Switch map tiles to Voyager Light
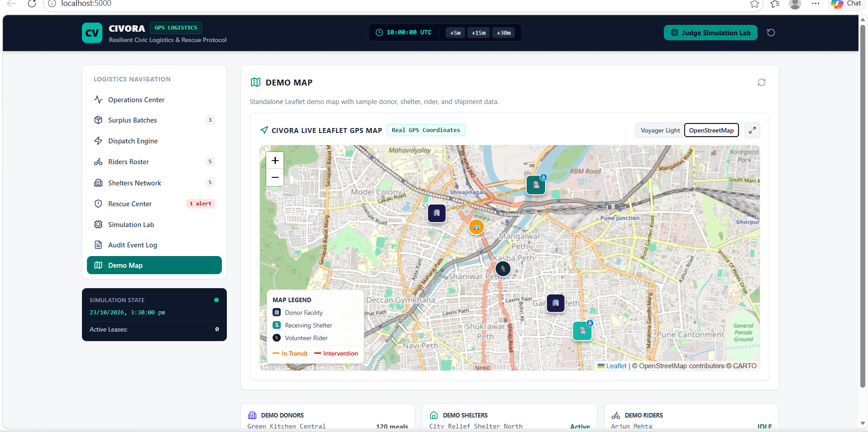The height and width of the screenshot is (432, 868). pyautogui.click(x=660, y=130)
